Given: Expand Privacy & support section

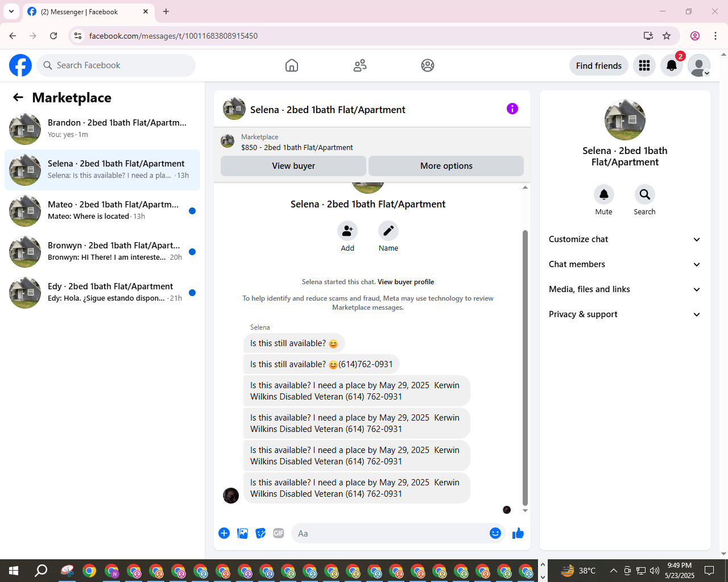Looking at the screenshot, I should pos(624,314).
